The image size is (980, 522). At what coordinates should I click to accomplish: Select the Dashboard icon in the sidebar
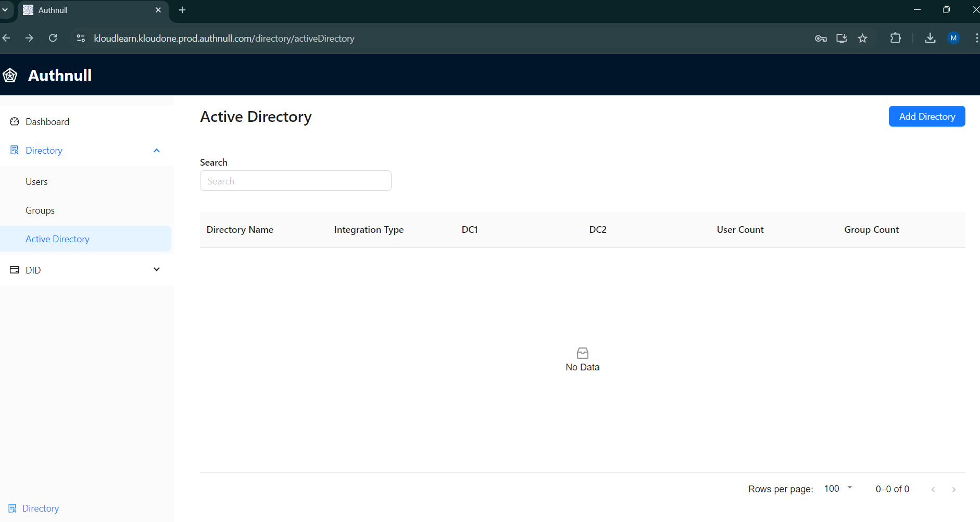(14, 121)
